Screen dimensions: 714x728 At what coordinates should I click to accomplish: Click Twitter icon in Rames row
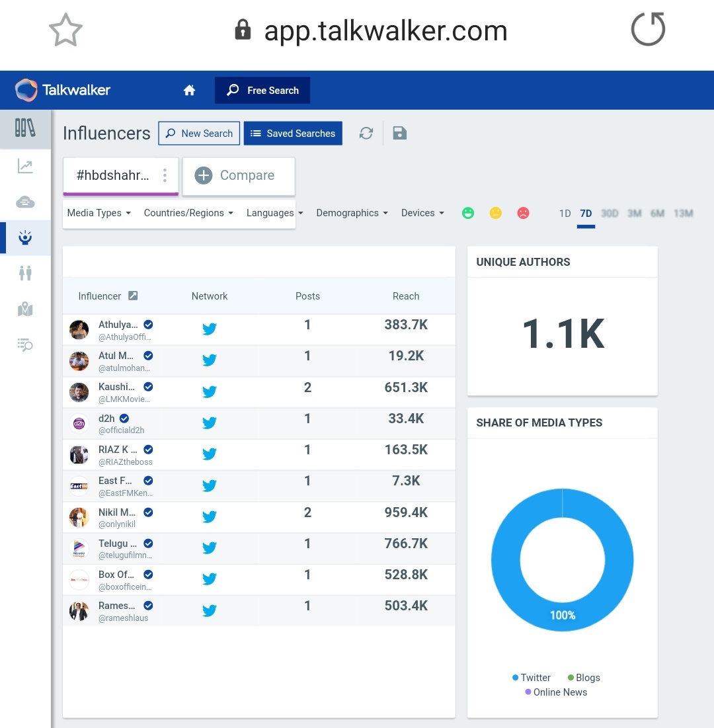click(210, 610)
